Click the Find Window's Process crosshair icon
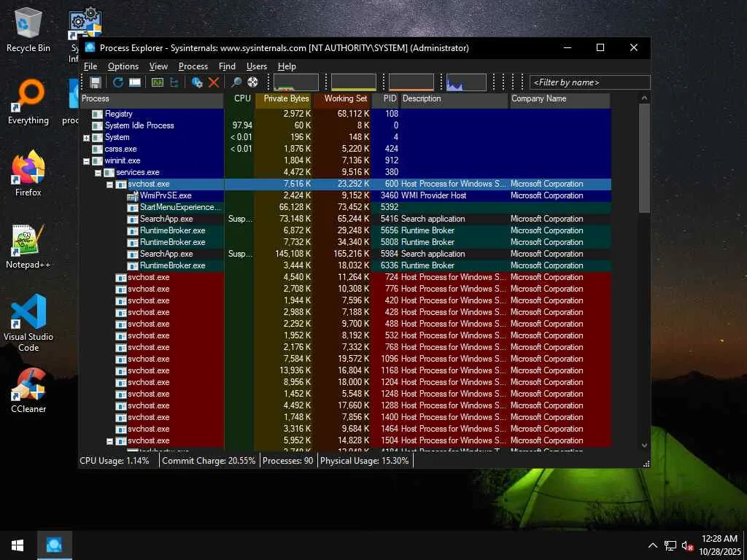Viewport: 747px width, 560px height. coord(253,82)
